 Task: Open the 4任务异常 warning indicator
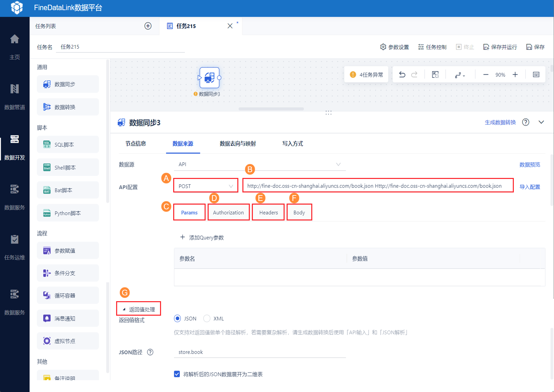(x=366, y=75)
